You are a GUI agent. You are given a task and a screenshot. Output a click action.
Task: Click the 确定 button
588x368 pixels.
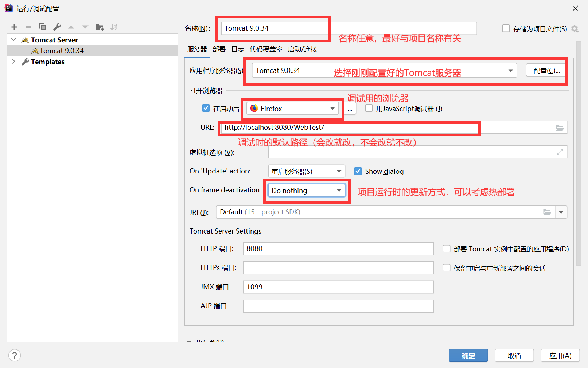468,355
